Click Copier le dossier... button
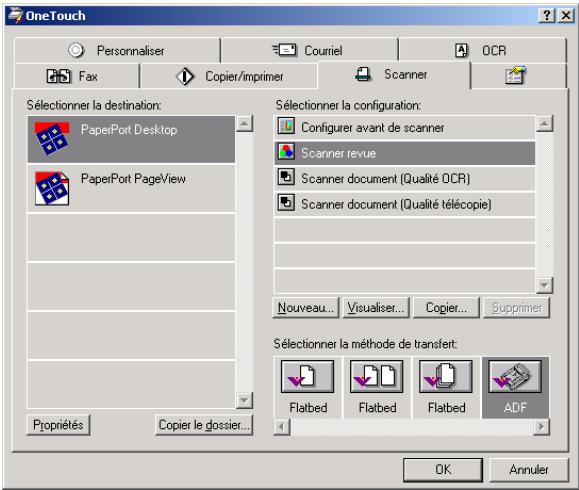579x490 pixels. (204, 425)
